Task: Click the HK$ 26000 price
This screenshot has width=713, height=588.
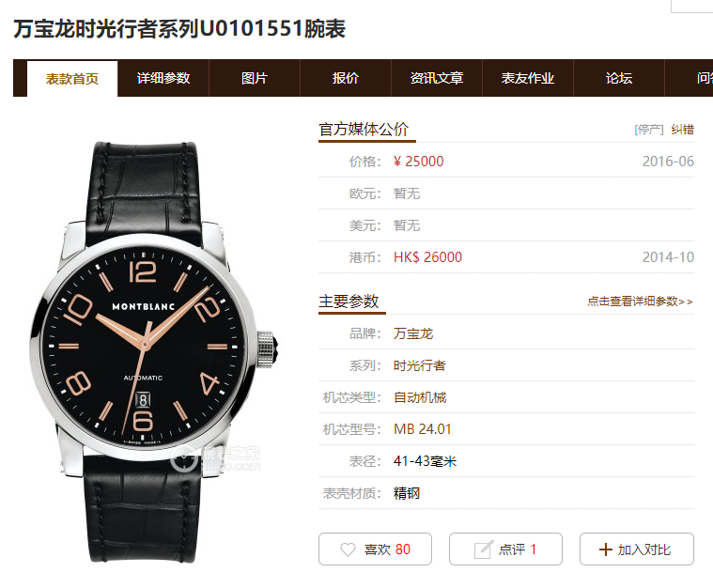Action: 427,257
